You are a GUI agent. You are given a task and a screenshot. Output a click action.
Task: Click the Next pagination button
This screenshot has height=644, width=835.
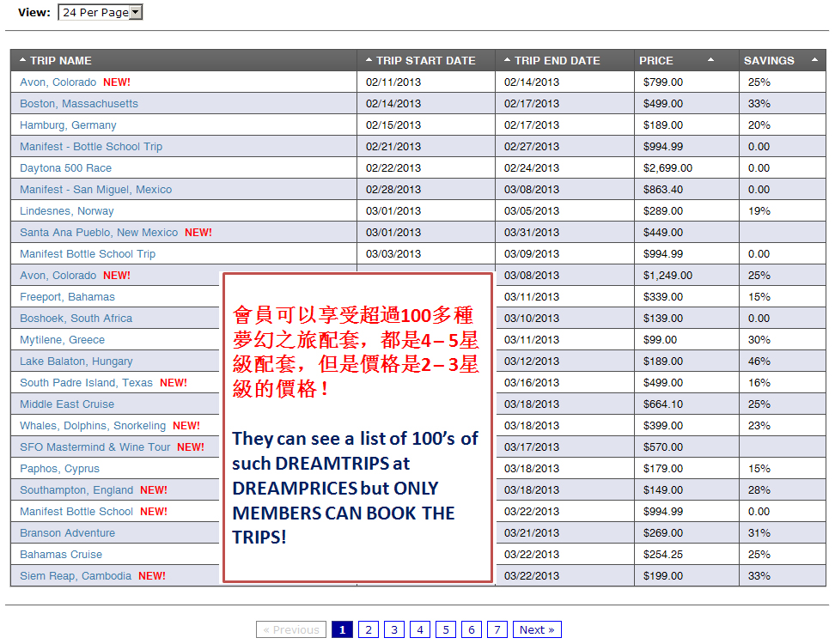coord(536,629)
